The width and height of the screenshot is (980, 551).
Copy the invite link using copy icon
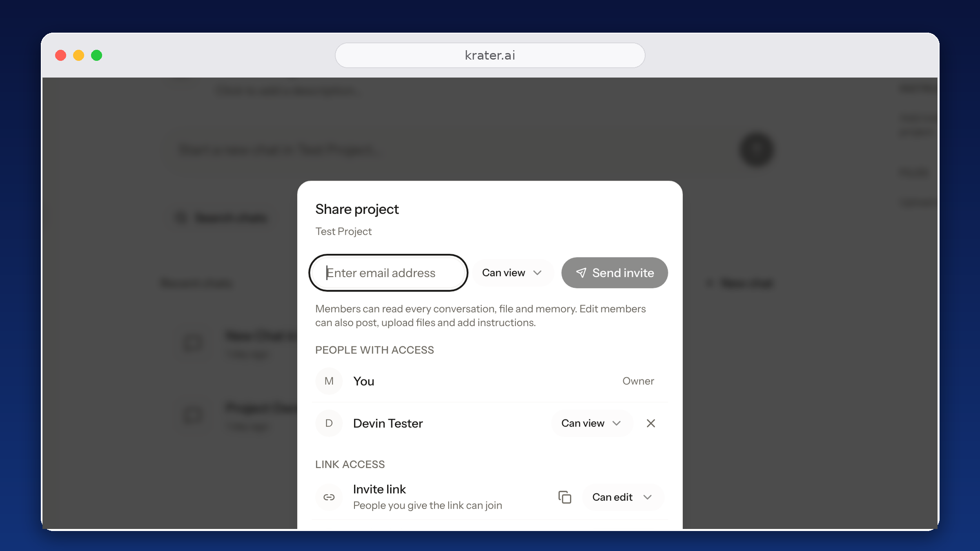(x=565, y=497)
